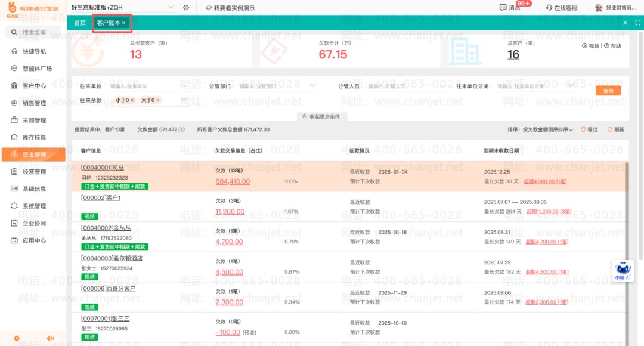Expand the 往来单位分类 dropdown
Image resolution: width=644 pixels, height=346 pixels.
(x=571, y=86)
